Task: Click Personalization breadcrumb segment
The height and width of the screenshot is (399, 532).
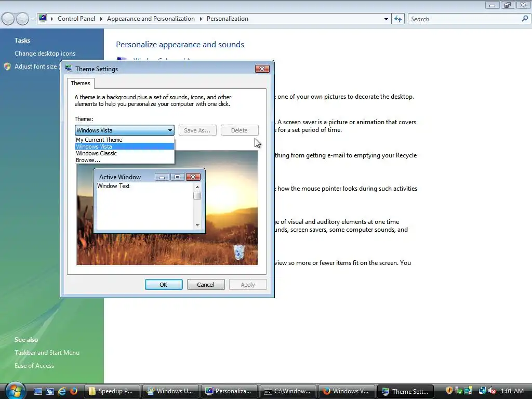Action: (228, 19)
